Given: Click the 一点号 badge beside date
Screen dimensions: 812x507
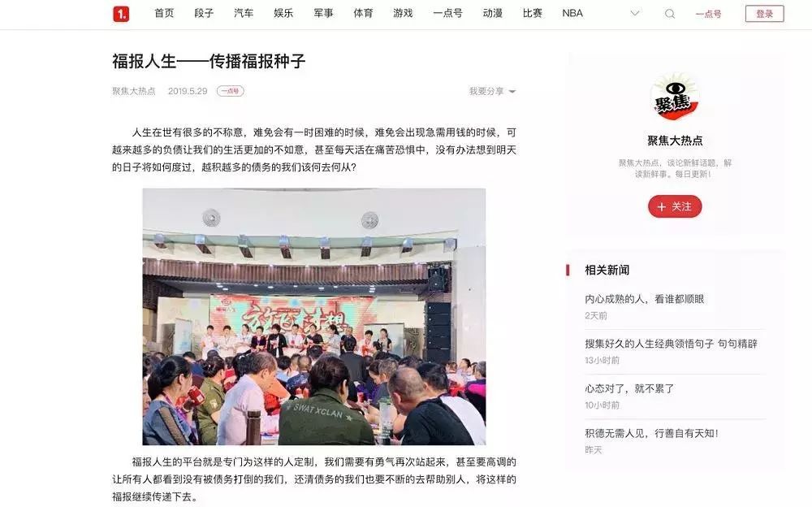Looking at the screenshot, I should click(x=231, y=91).
